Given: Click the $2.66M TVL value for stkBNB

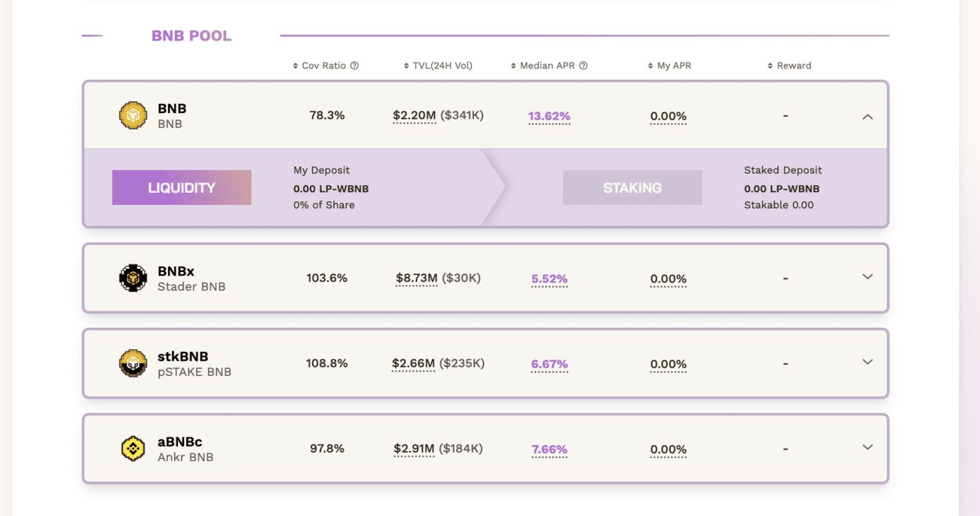Looking at the screenshot, I should pyautogui.click(x=414, y=363).
